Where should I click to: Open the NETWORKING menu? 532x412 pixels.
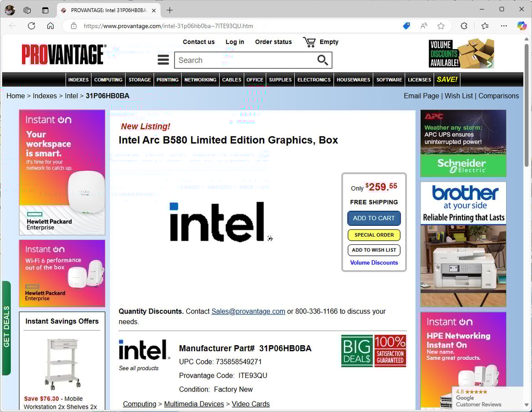click(x=200, y=79)
